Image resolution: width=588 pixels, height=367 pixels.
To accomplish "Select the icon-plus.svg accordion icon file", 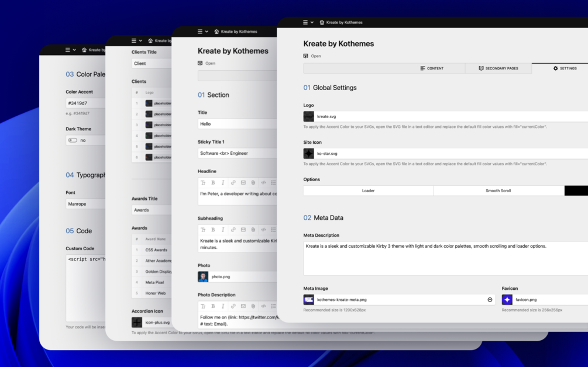I will pos(152,323).
